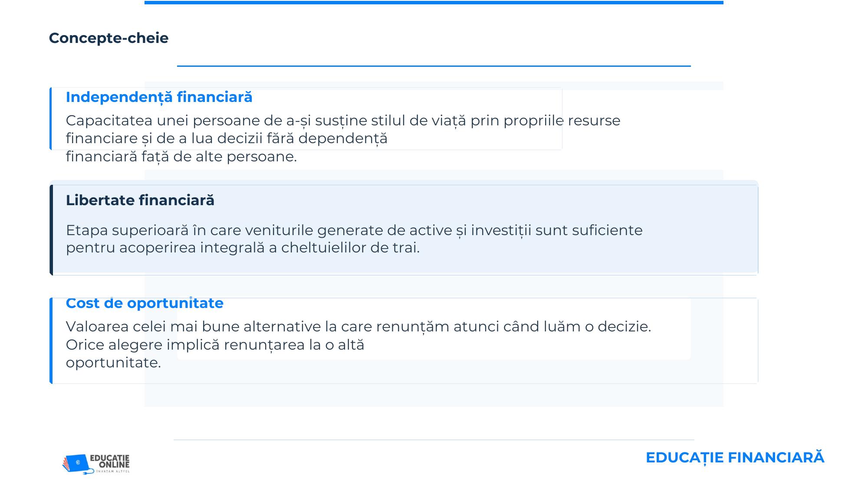Select the Libertate financiară description text
This screenshot has width=868, height=488.
[354, 239]
